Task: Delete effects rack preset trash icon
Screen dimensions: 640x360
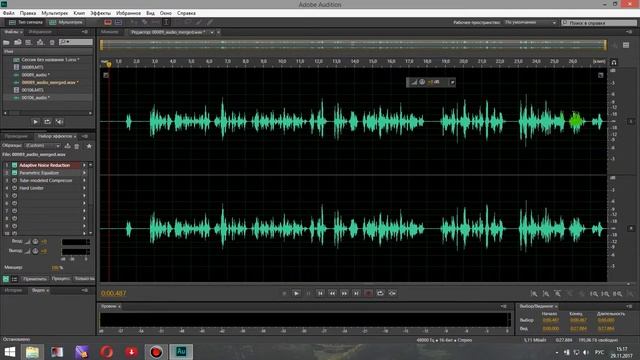Action: 77,146
